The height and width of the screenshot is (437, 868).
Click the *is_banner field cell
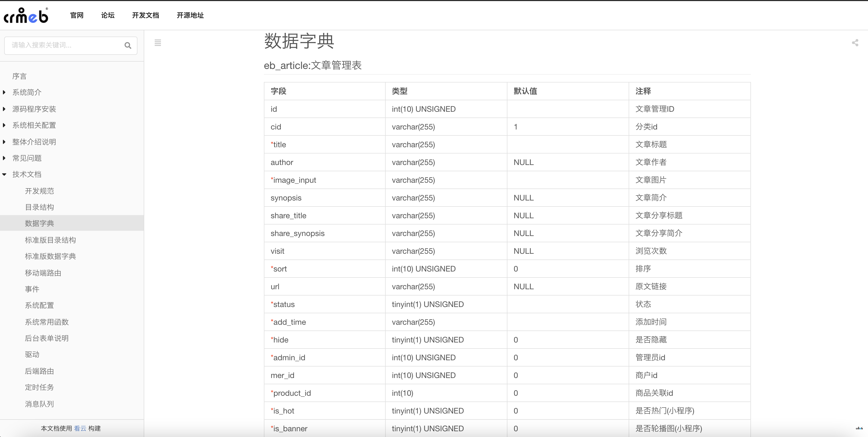325,429
